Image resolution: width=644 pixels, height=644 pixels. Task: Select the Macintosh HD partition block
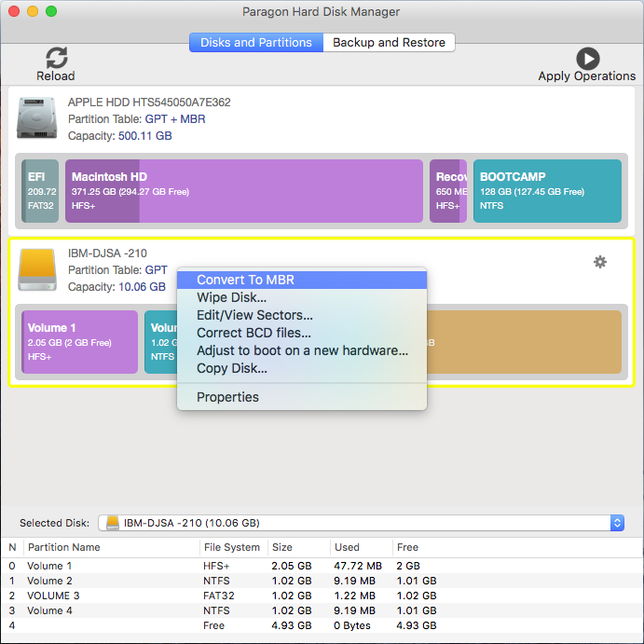coord(244,191)
